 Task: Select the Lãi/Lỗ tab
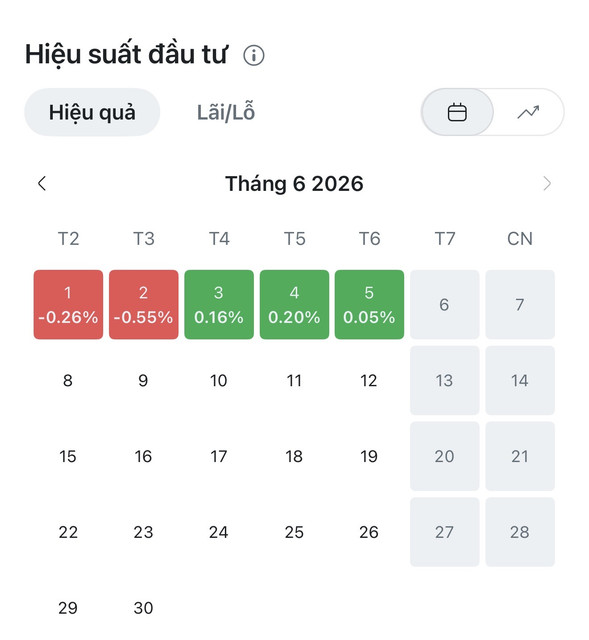point(226,112)
